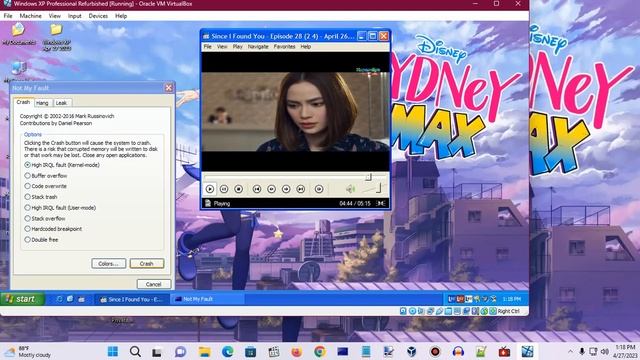
Task: Open VirtualBox Devices menu
Action: [98, 16]
